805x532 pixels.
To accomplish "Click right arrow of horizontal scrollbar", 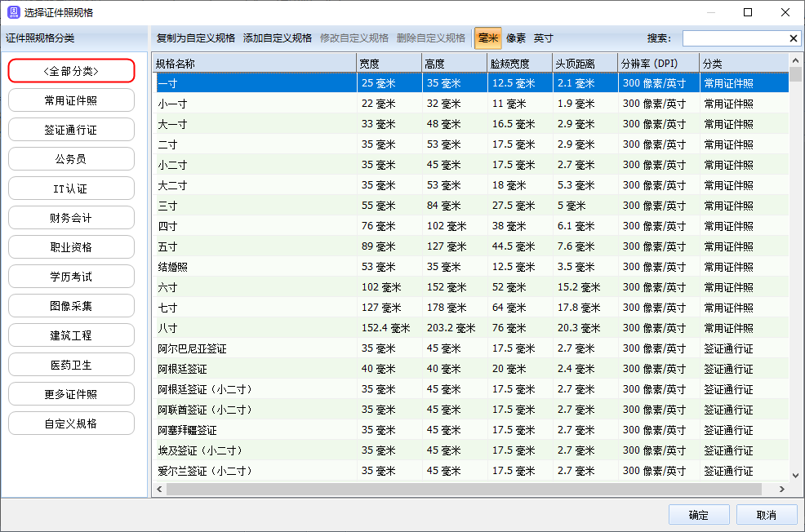I will pyautogui.click(x=781, y=489).
